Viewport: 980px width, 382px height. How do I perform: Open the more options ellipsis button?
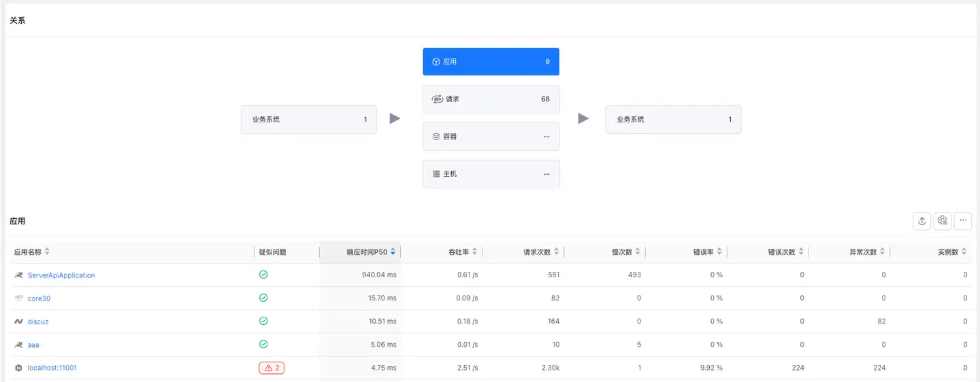coord(963,221)
